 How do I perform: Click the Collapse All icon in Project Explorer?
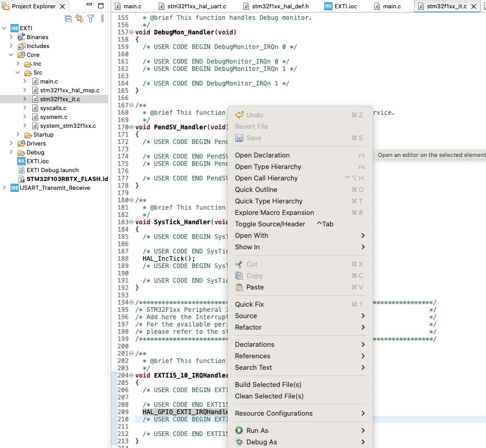click(68, 19)
